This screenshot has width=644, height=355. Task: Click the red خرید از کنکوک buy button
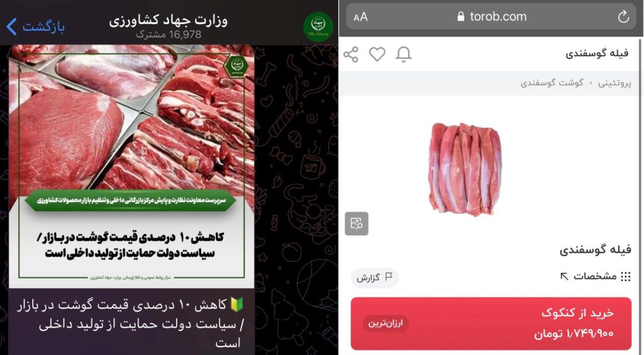491,324
